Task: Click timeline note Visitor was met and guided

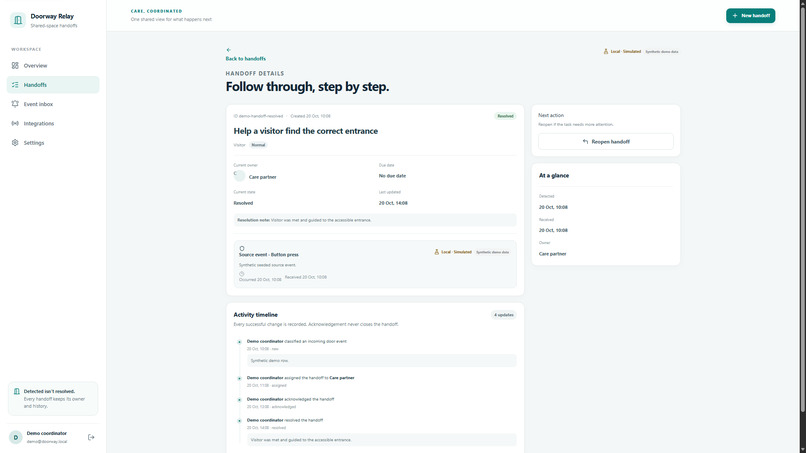Action: pyautogui.click(x=381, y=440)
